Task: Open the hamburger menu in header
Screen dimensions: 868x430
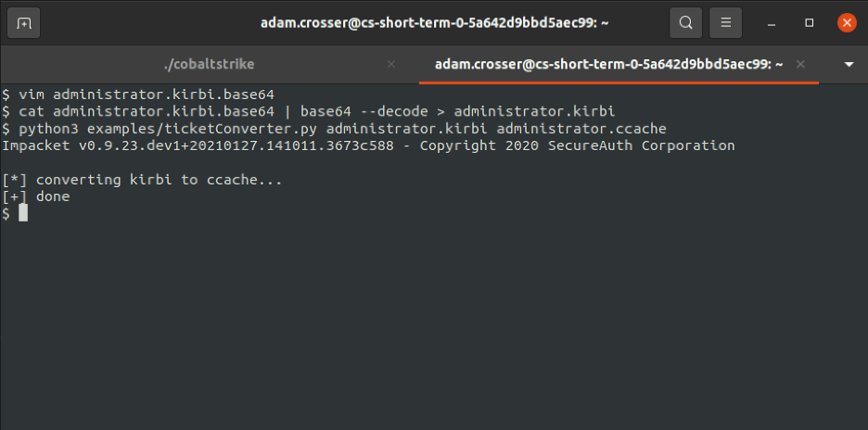Action: tap(726, 22)
